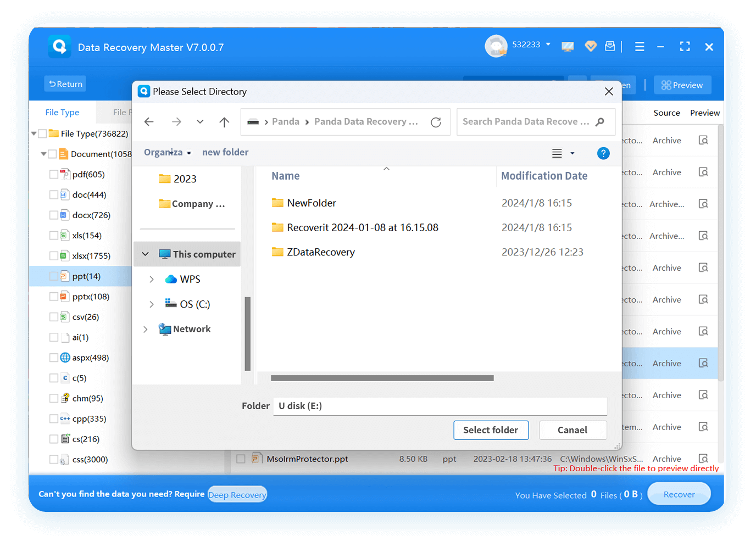Close the Please Select Directory dialog
Image resolution: width=756 pixels, height=547 pixels.
tap(609, 92)
